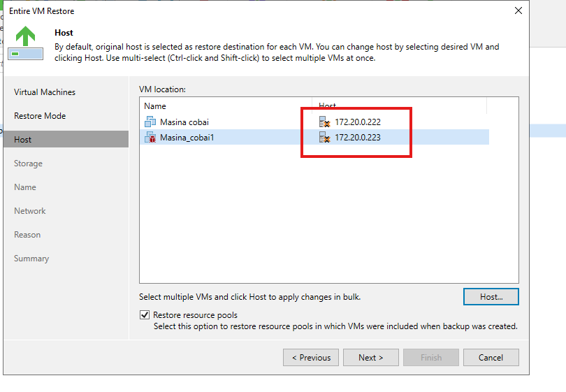Image resolution: width=566 pixels, height=392 pixels.
Task: Go back with the Previous button
Action: (x=311, y=357)
